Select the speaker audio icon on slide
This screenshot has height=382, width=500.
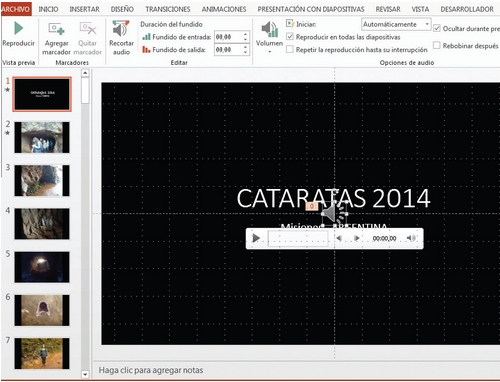tap(334, 214)
